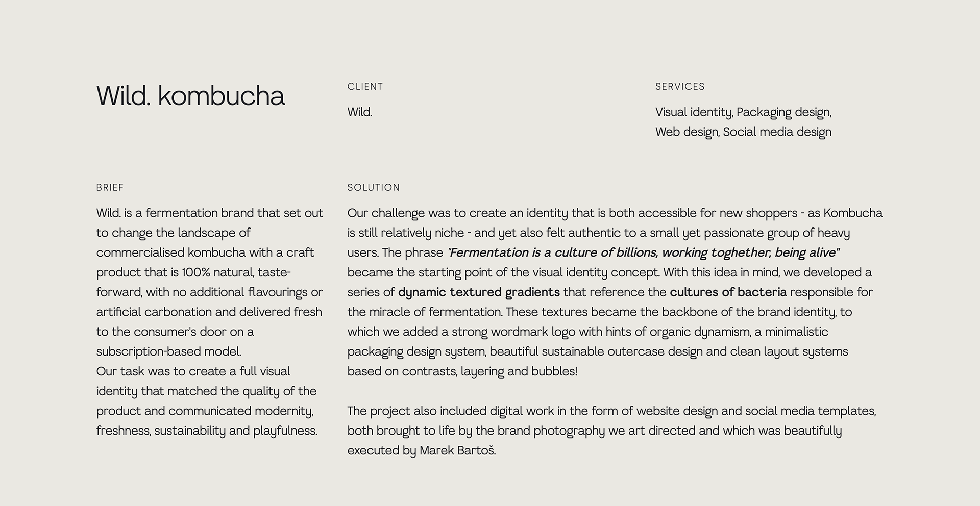Click the SERVICES label heading
This screenshot has height=506, width=980.
[680, 87]
